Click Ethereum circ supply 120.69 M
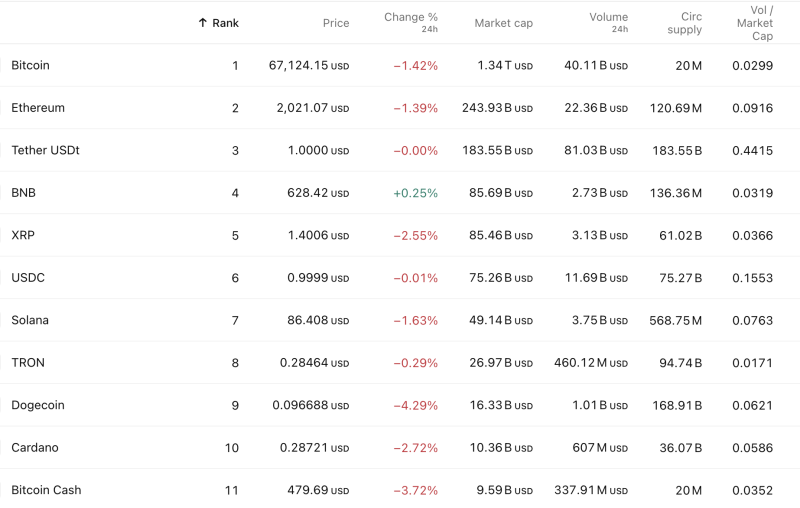This screenshot has width=800, height=508. pos(676,108)
